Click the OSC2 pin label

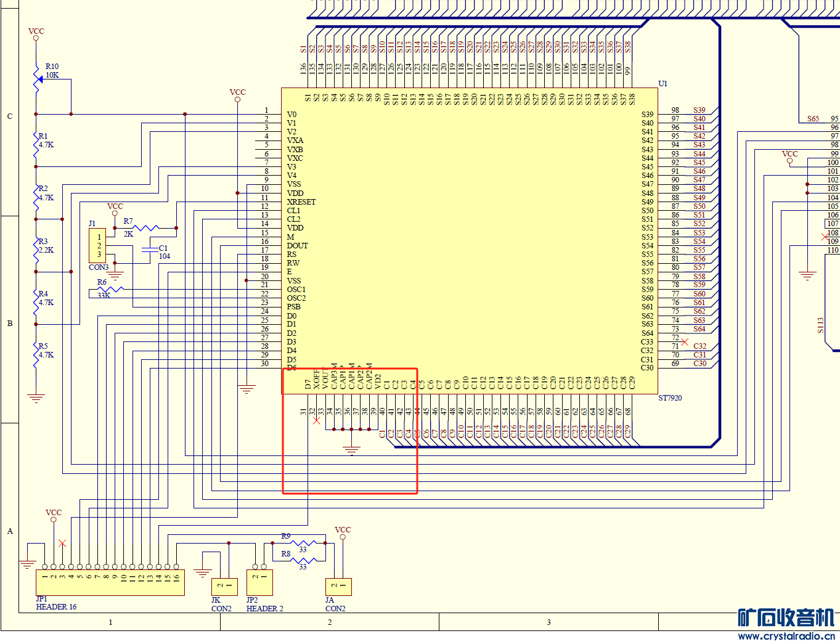coord(296,298)
